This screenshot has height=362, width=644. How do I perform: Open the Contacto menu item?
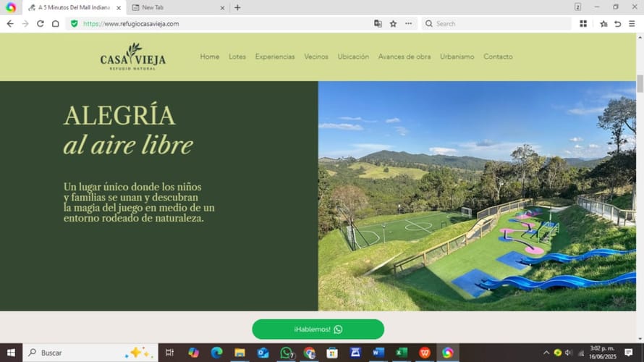click(x=499, y=56)
